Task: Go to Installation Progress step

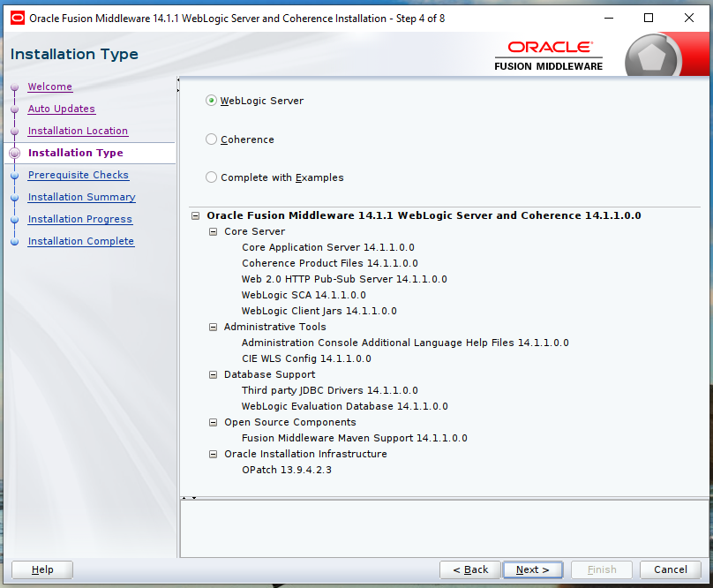Action: click(x=80, y=219)
